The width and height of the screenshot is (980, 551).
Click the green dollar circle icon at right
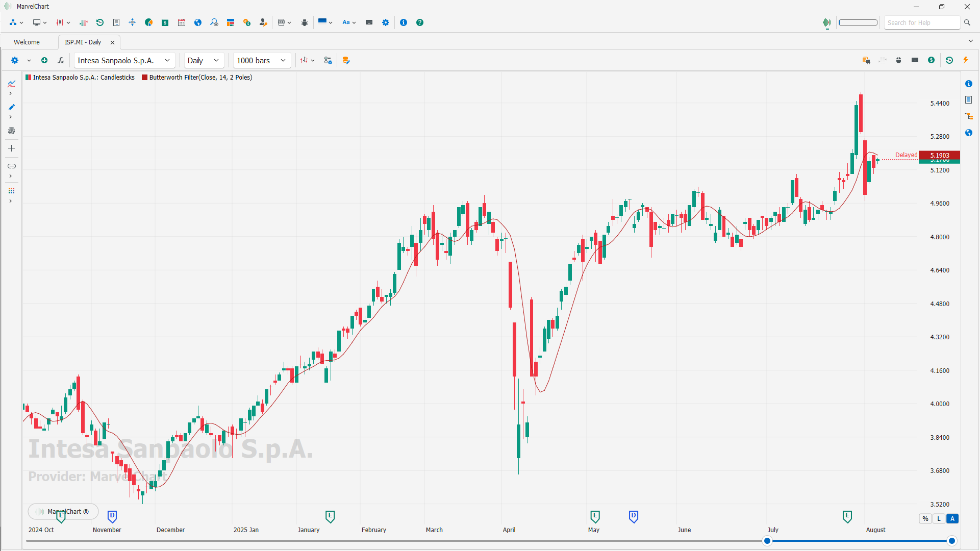[x=932, y=60]
